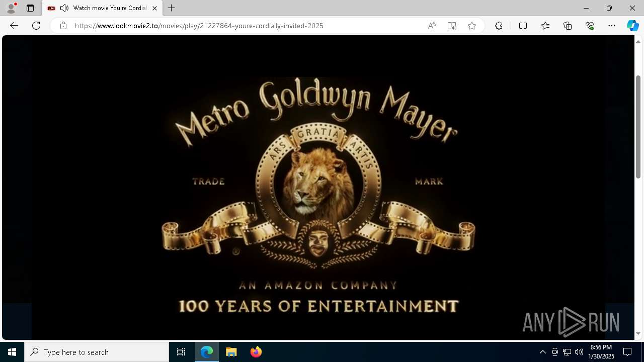
Task: Toggle split screen view
Action: pos(523,26)
